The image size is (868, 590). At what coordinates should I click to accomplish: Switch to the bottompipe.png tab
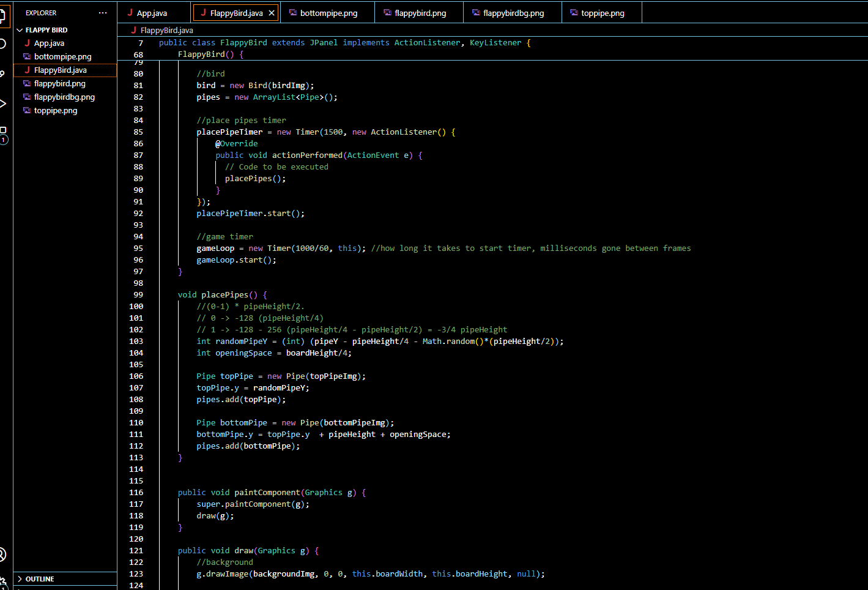[328, 13]
